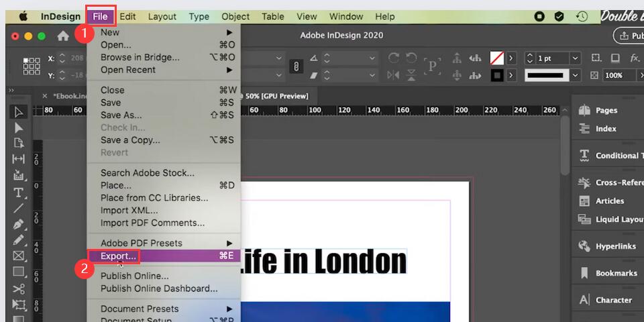Viewport: 644px width, 322px height.
Task: Adjust the X position stepper
Action: [62, 58]
